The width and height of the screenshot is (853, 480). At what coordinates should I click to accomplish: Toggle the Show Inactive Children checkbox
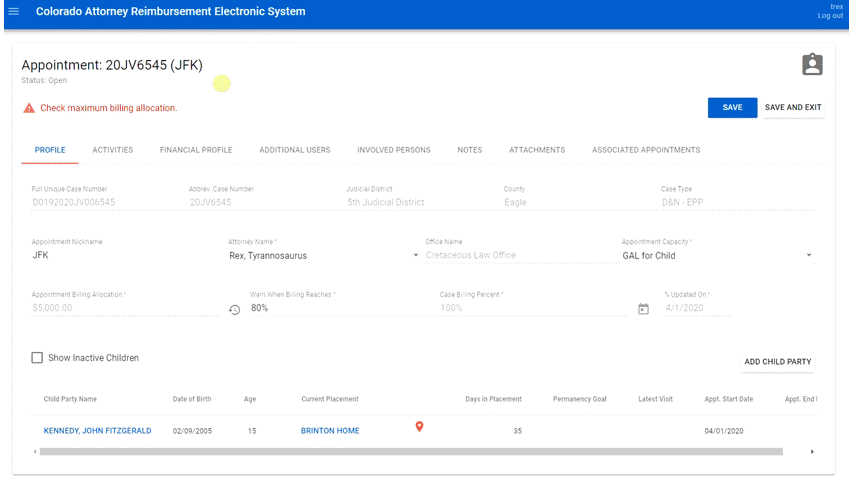coord(37,358)
